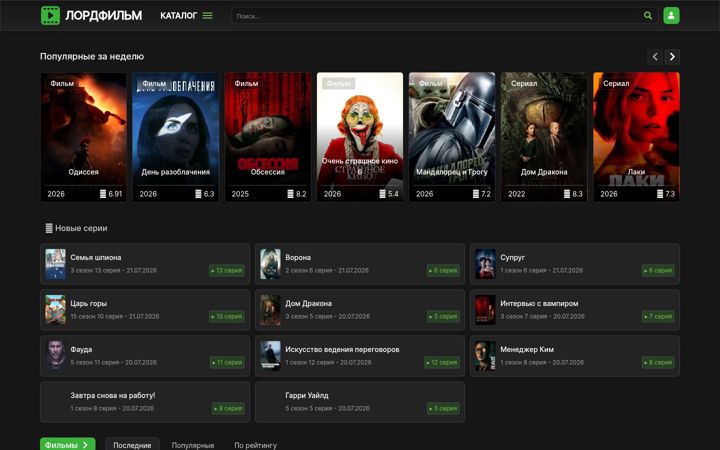Open the Обсессия film card
Image resolution: width=720 pixels, height=450 pixels.
268,137
